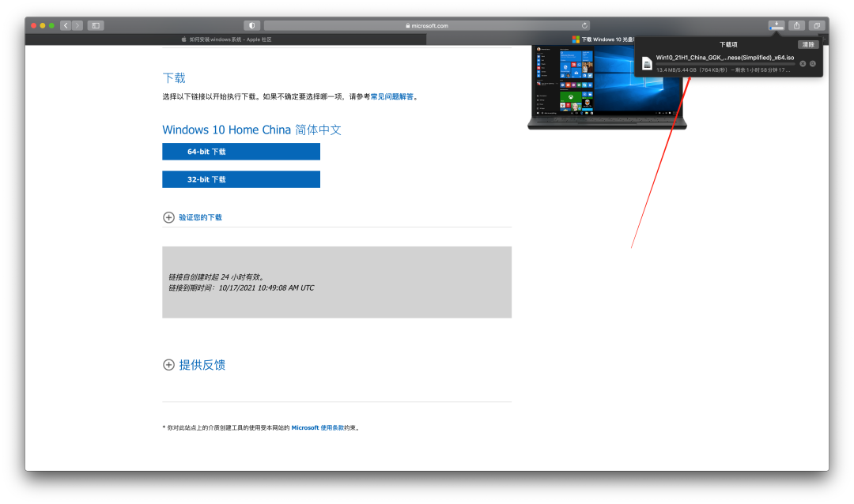This screenshot has width=854, height=504.
Task: Reload the page with refresh icon
Action: pos(584,25)
